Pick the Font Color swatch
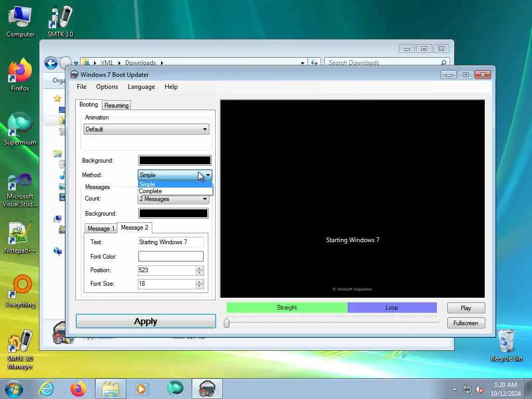Viewport: 532px width, 399px height. point(170,256)
